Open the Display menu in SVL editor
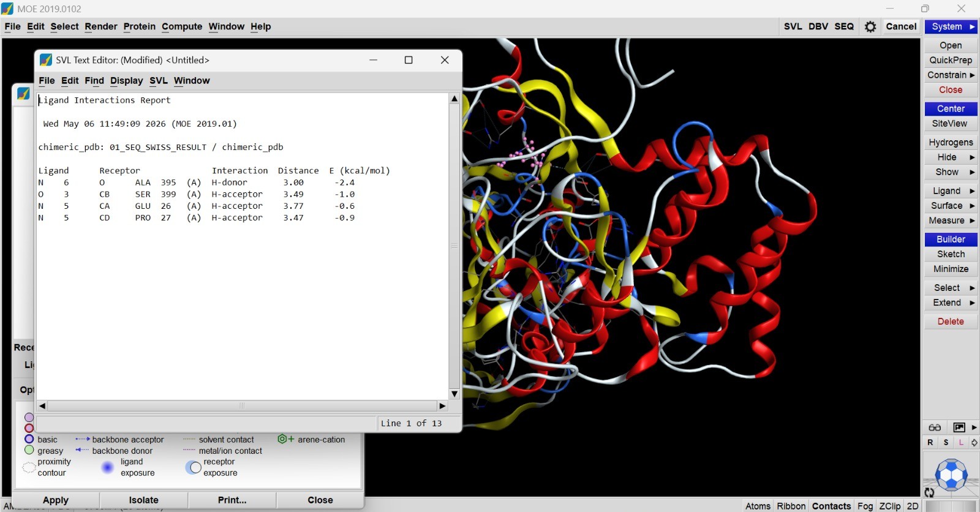980x512 pixels. click(126, 80)
